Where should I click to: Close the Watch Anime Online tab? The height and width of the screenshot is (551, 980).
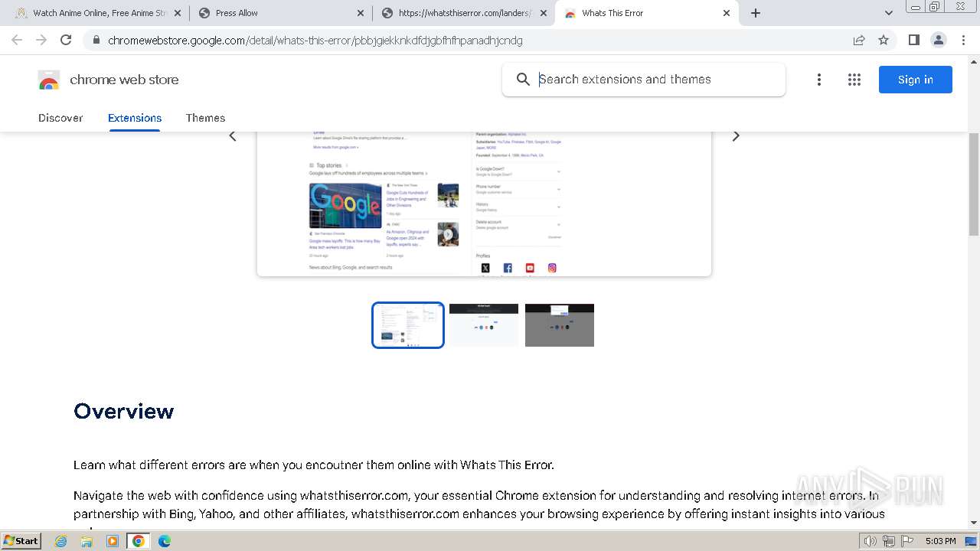[x=178, y=13]
